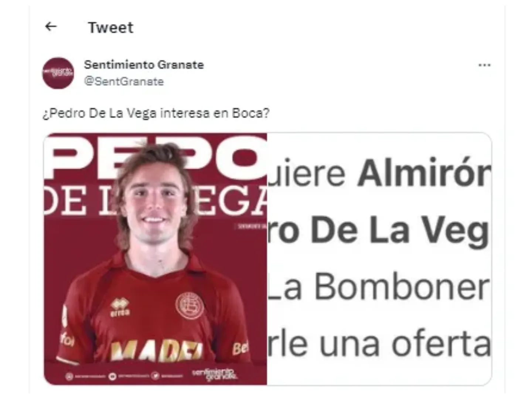This screenshot has height=399, width=532.
Task: Click the Instagram icon on poster footer
Action: click(x=69, y=376)
